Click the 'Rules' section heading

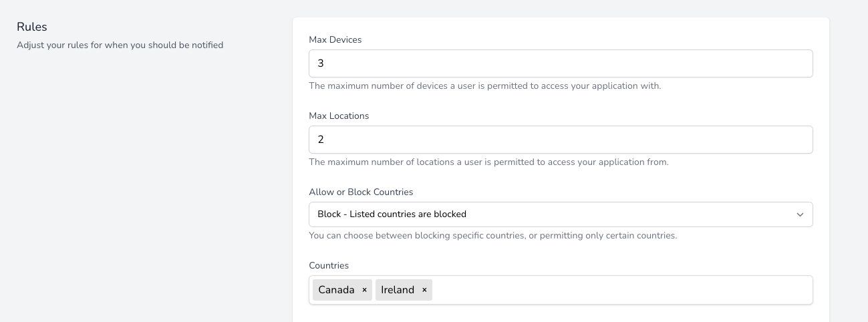(32, 27)
